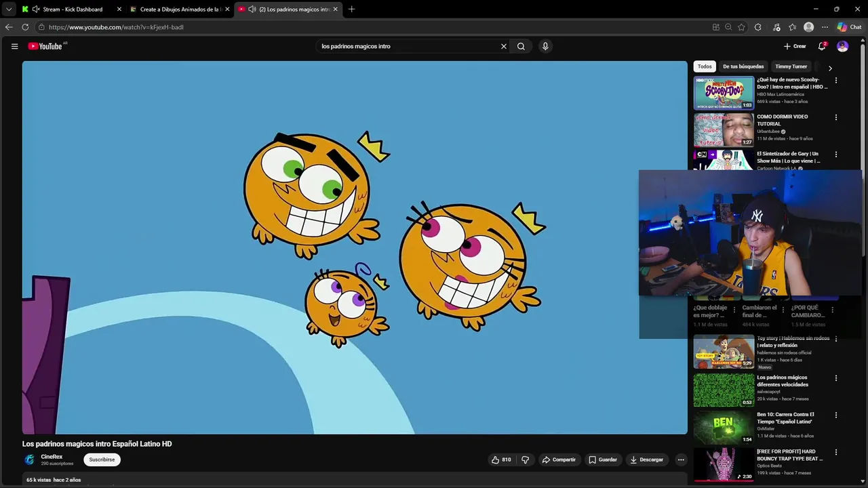
Task: Open options for Scooby-Doo video
Action: click(835, 80)
